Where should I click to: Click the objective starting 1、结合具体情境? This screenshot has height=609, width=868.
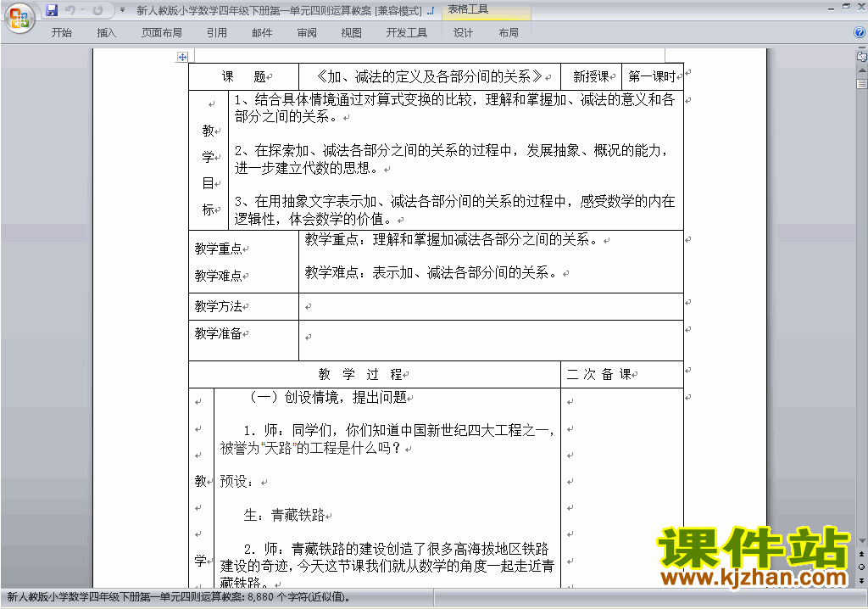pyautogui.click(x=455, y=108)
